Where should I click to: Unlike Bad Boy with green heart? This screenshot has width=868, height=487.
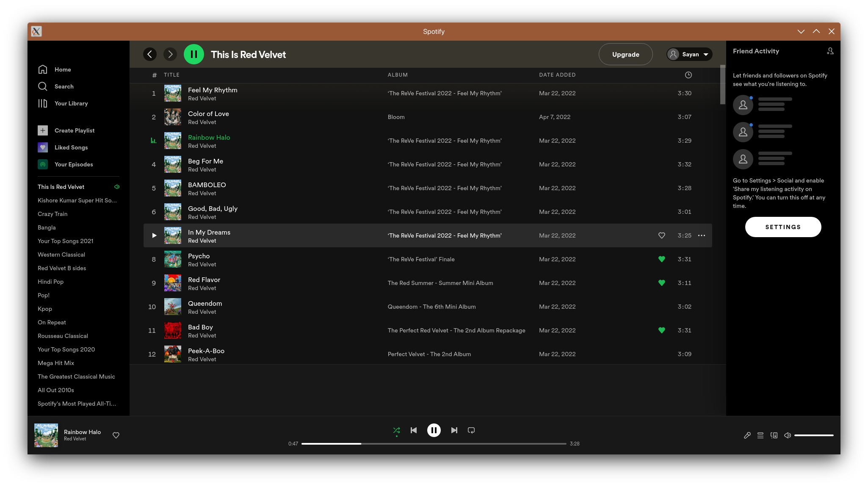661,330
